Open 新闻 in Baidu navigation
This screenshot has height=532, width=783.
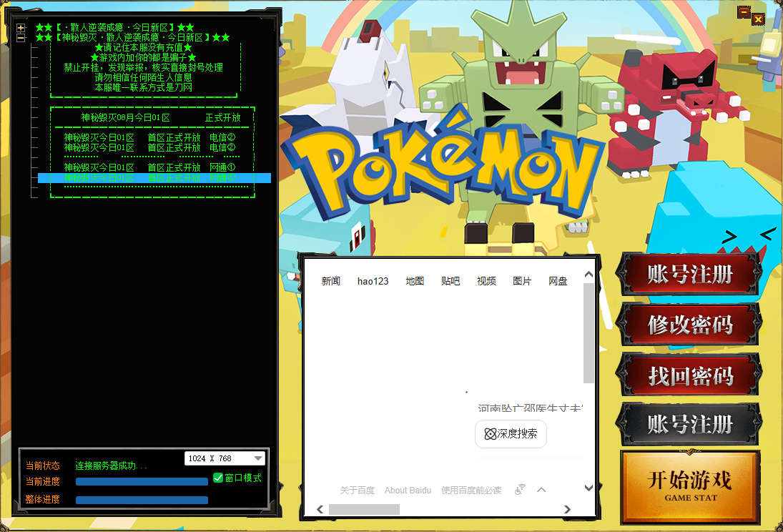[330, 281]
